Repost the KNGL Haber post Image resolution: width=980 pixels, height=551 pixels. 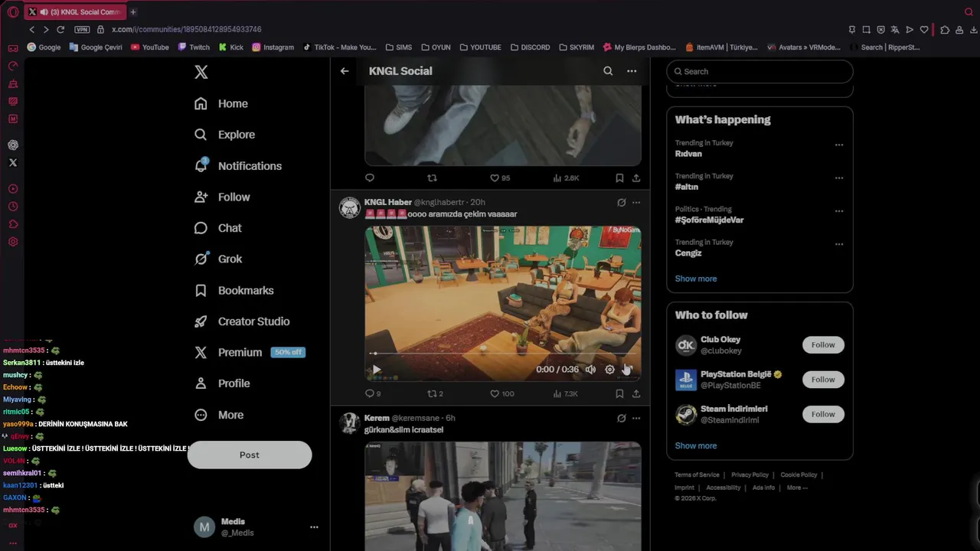pyautogui.click(x=435, y=393)
